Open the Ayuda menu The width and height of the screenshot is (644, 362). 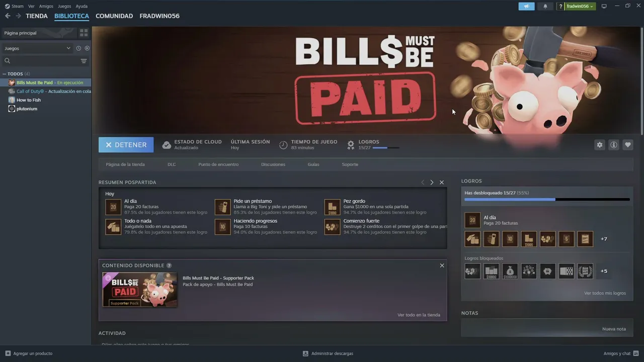82,6
